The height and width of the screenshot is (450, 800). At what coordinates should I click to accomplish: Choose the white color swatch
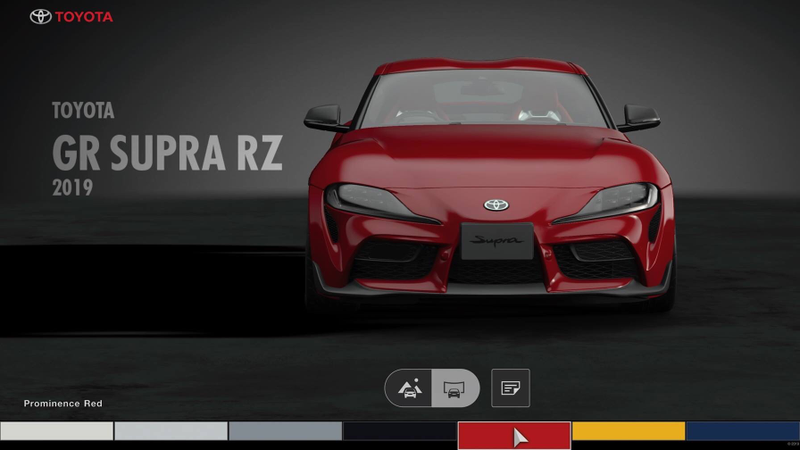pos(57,431)
